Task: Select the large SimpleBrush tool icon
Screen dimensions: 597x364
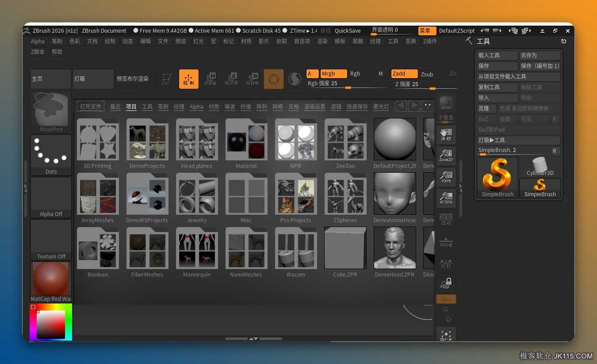Action: point(497,178)
